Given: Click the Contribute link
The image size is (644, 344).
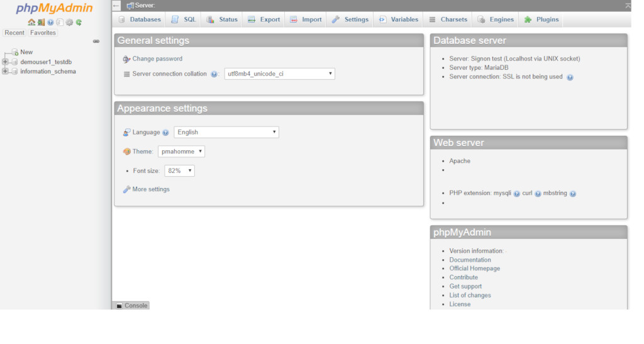Looking at the screenshot, I should 464,277.
